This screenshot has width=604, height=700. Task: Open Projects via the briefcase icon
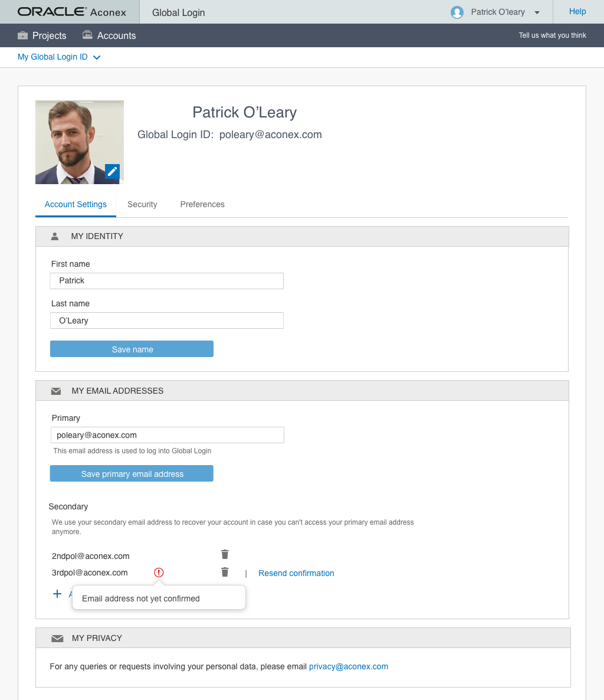[x=23, y=35]
